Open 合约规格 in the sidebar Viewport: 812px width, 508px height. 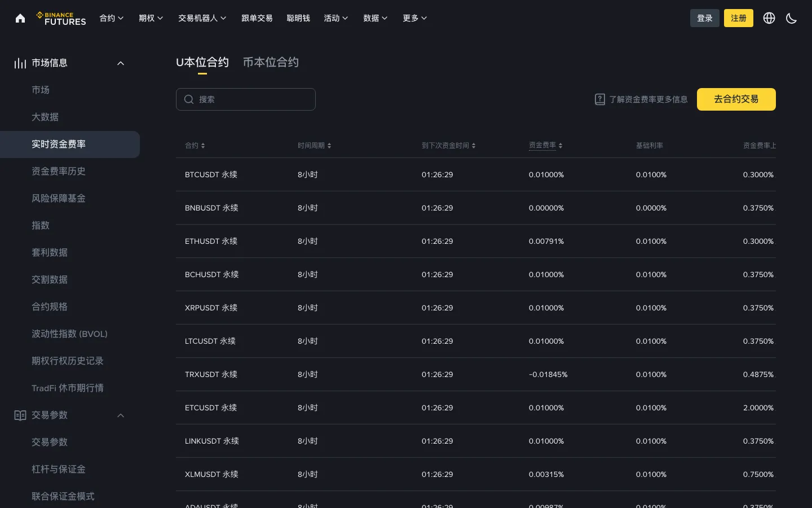coord(50,307)
